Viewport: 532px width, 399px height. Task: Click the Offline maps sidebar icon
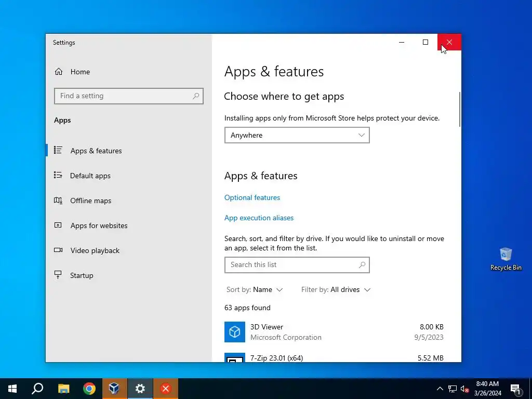pos(58,200)
